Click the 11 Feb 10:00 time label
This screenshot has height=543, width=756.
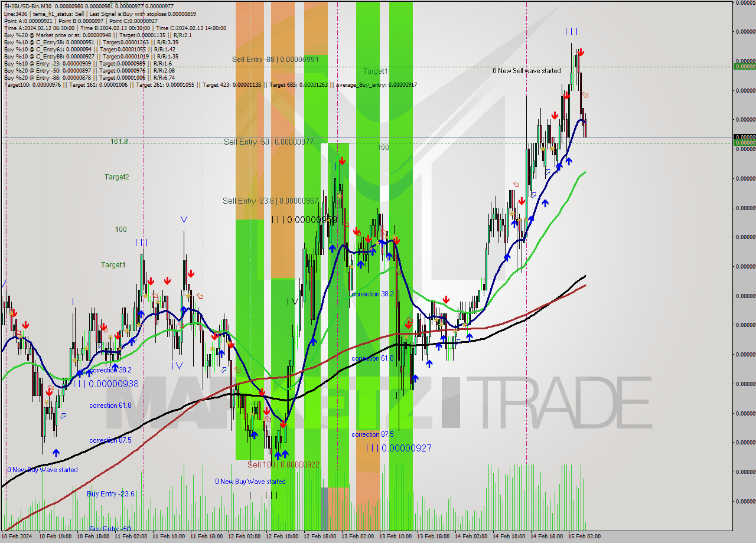coord(168,537)
